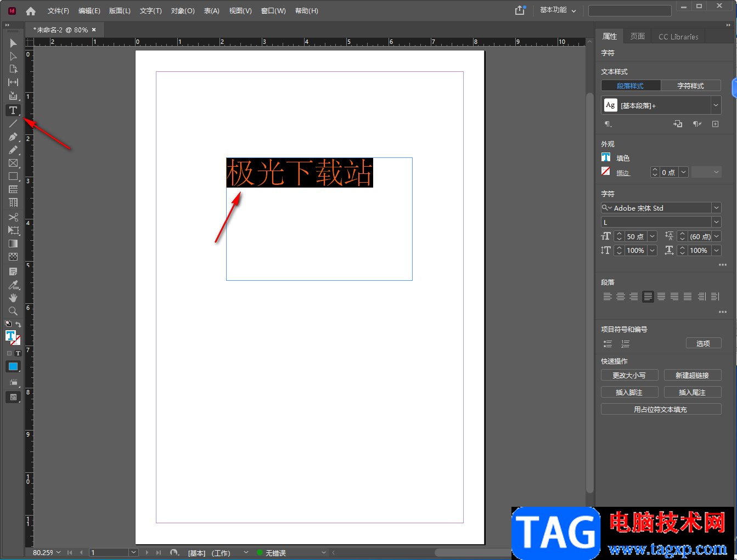Select the Type tool
This screenshot has width=737, height=560.
[13, 110]
